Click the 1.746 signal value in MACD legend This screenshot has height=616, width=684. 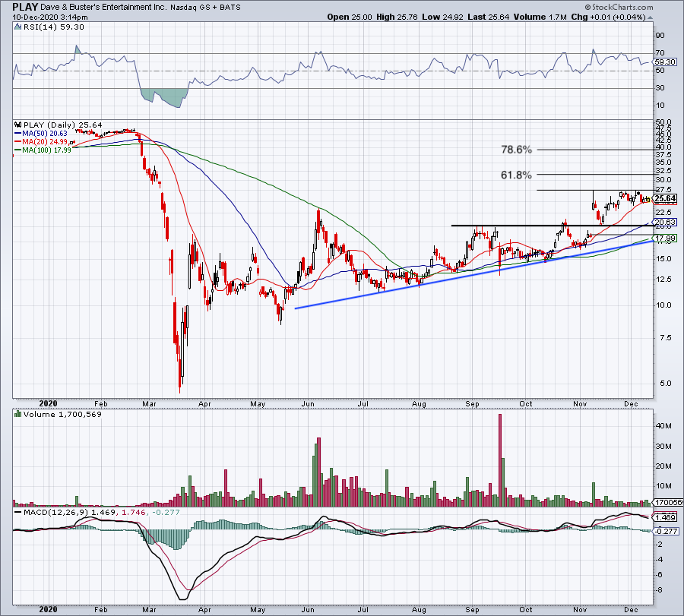[x=133, y=512]
